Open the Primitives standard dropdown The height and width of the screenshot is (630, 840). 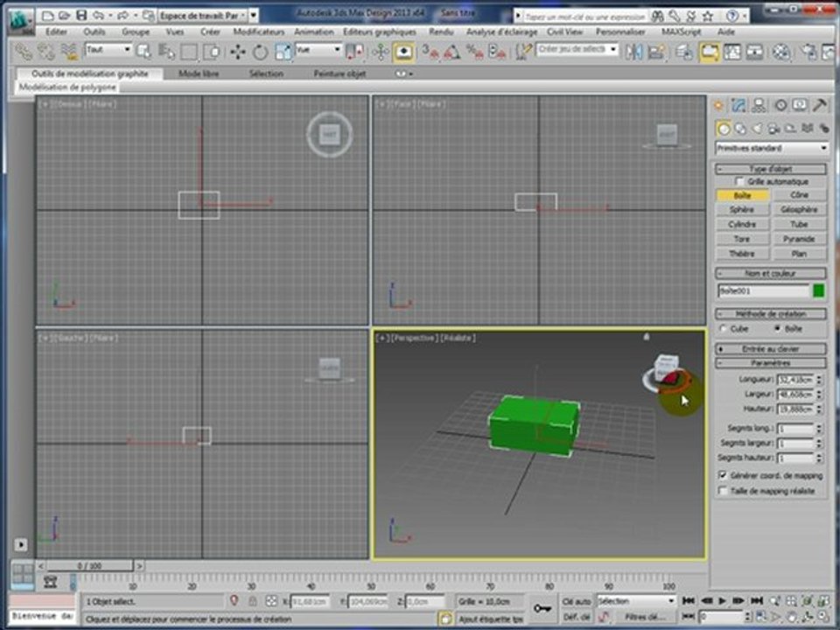point(772,148)
